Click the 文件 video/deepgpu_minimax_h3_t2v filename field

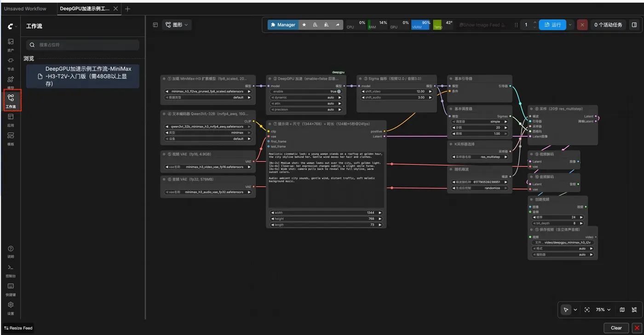563,243
